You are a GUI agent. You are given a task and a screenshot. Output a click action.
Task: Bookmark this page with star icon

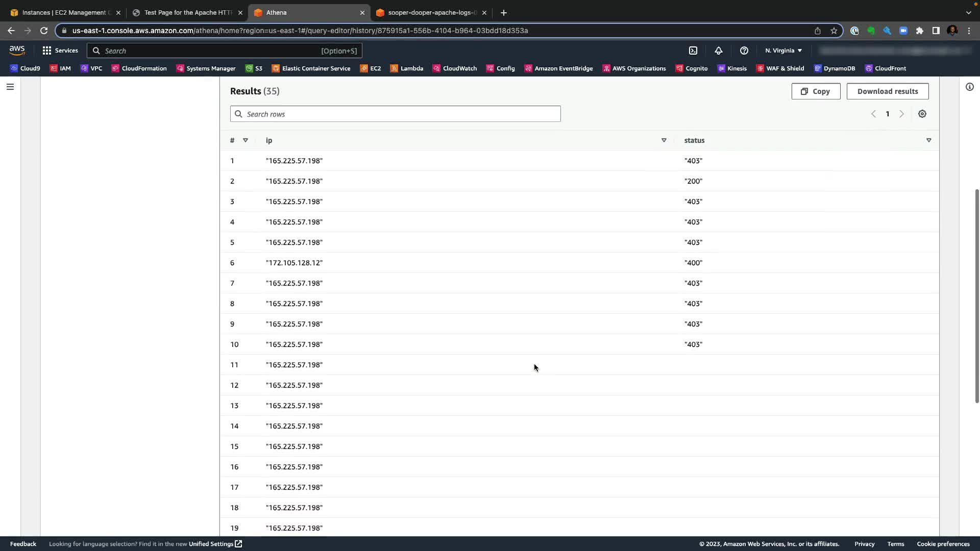click(x=834, y=31)
